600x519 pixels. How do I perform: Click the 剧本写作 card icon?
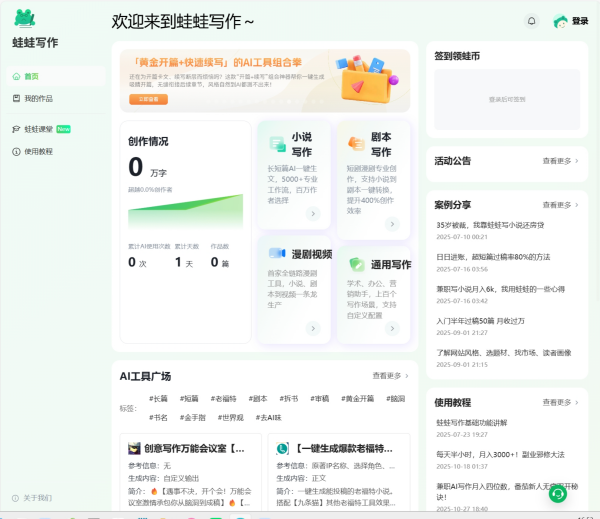click(354, 143)
